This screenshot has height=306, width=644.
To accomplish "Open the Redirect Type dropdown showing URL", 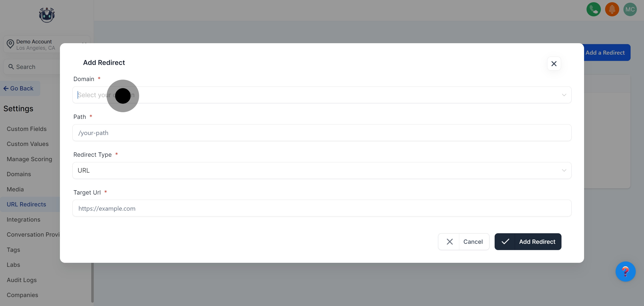I will click(x=322, y=171).
